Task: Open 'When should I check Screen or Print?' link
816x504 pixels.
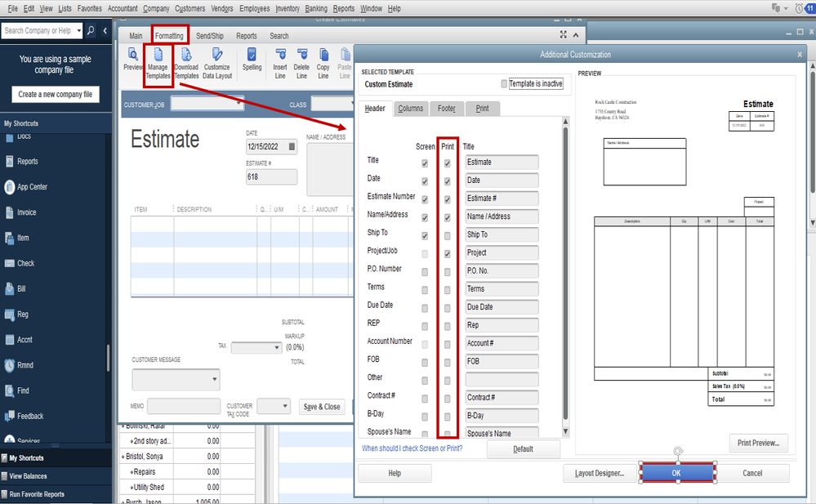Action: (x=412, y=448)
